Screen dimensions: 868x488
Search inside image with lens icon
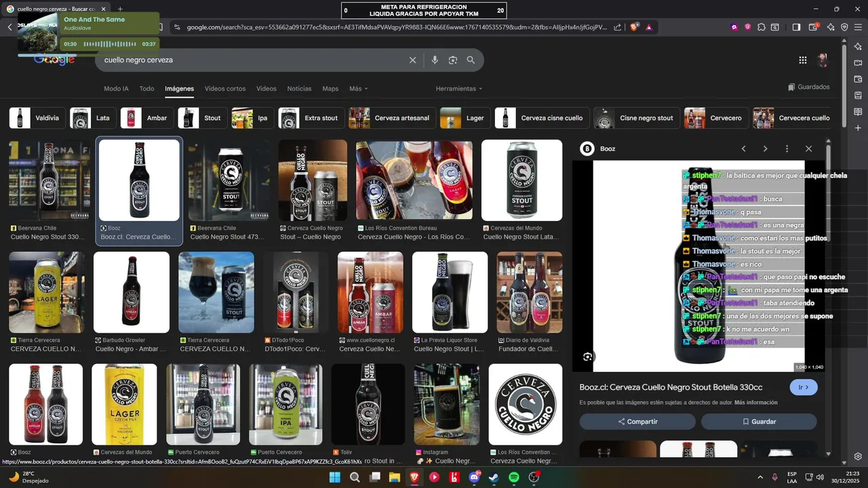click(588, 357)
